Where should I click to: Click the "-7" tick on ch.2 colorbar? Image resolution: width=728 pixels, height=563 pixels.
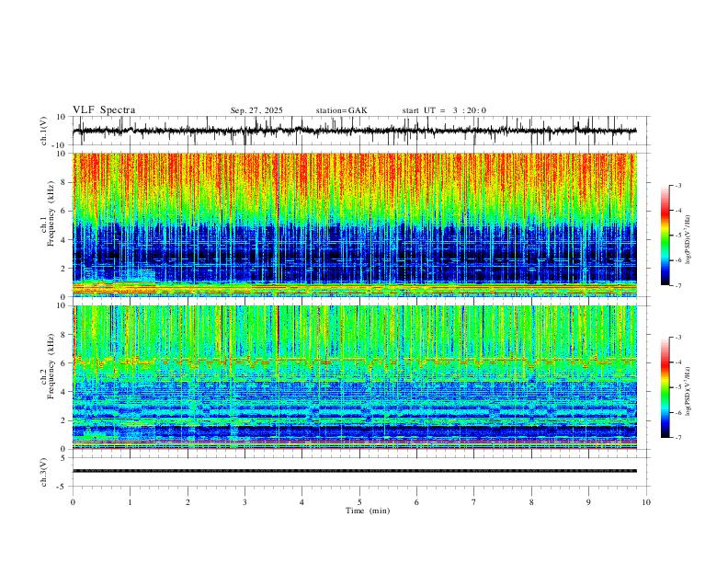tap(678, 438)
